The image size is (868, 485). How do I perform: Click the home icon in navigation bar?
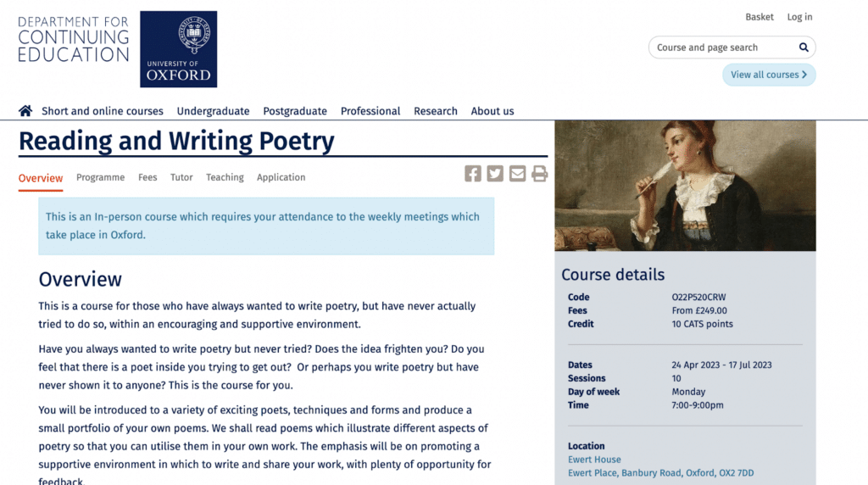point(25,111)
